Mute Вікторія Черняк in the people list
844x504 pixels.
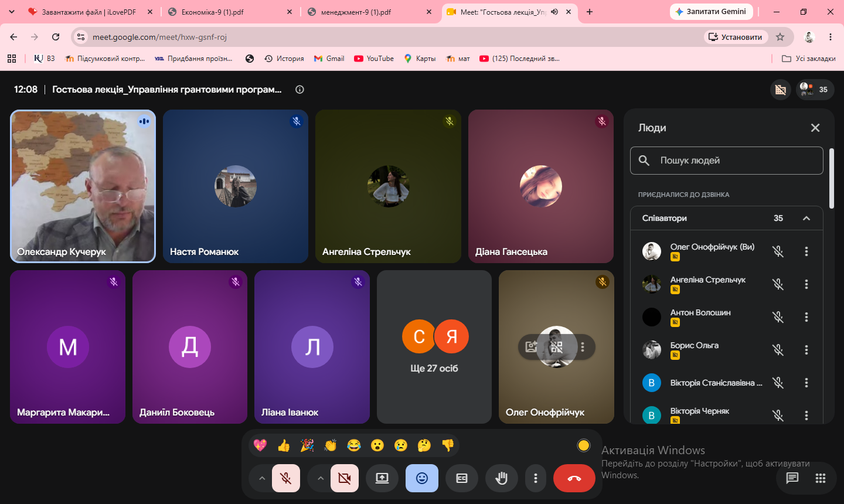coord(778,416)
